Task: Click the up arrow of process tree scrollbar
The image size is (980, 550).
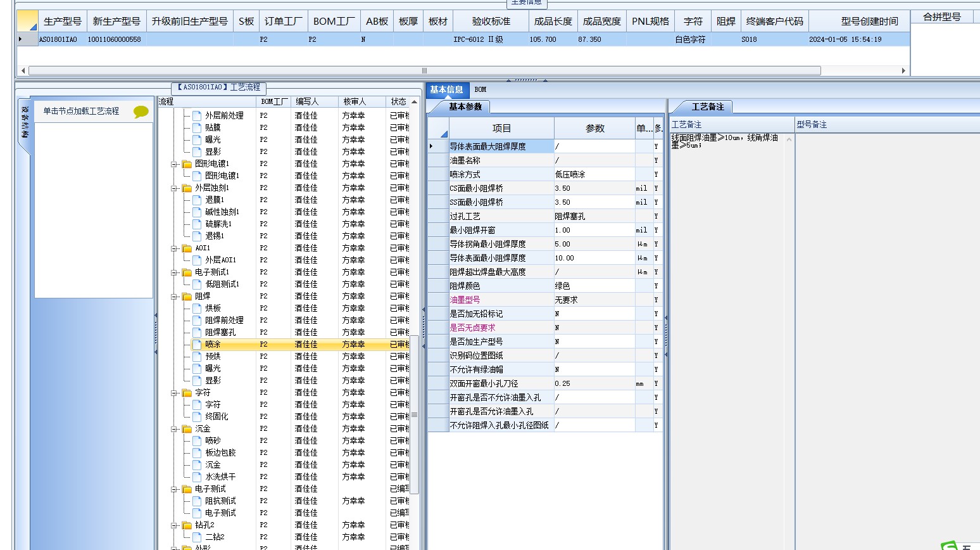Action: tap(414, 101)
